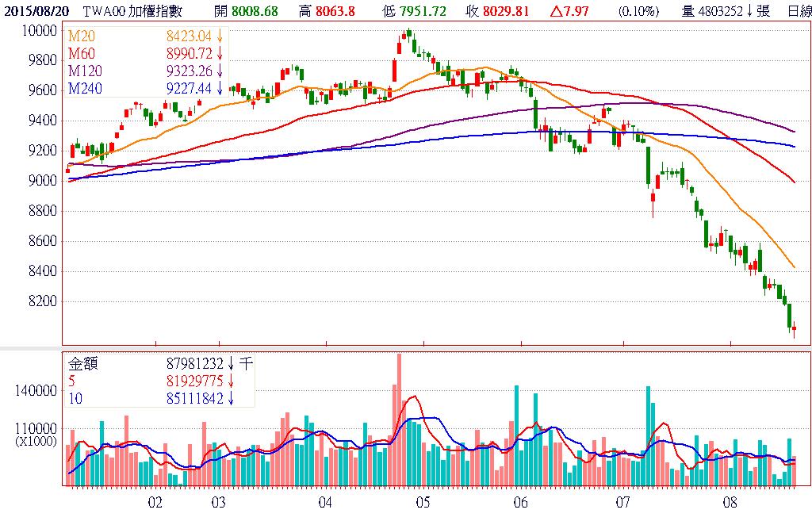Click the 金額 volume panel label
Screen dimensions: 812x525
click(82, 365)
